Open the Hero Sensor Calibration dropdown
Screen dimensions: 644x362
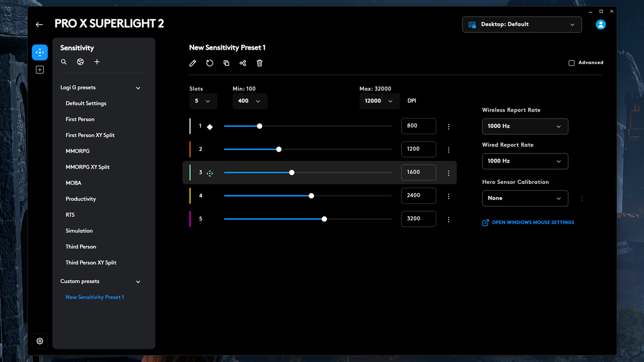click(x=525, y=198)
